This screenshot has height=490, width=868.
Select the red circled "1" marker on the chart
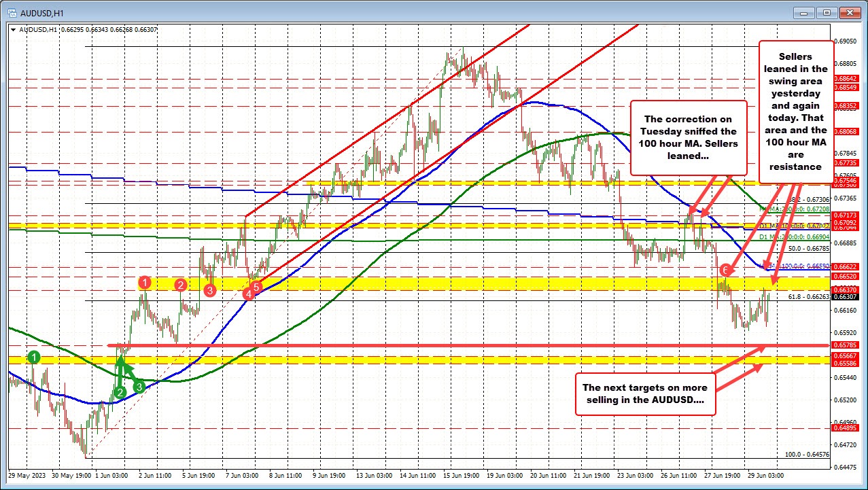[x=145, y=283]
